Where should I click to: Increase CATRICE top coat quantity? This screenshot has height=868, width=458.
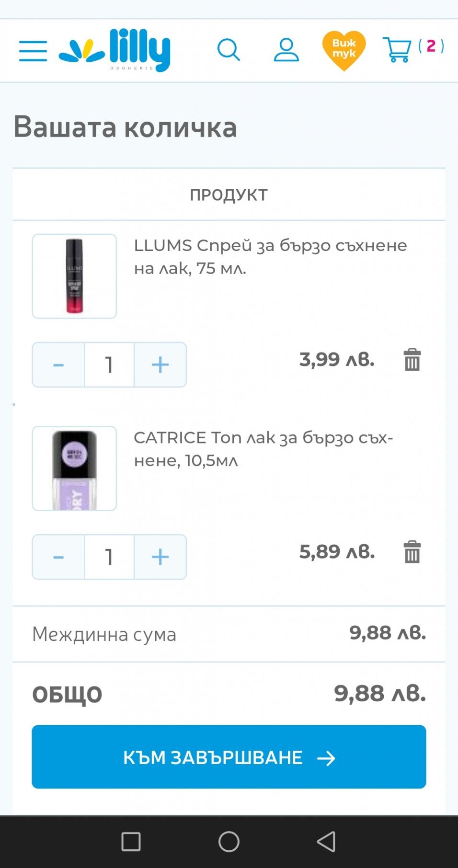160,557
